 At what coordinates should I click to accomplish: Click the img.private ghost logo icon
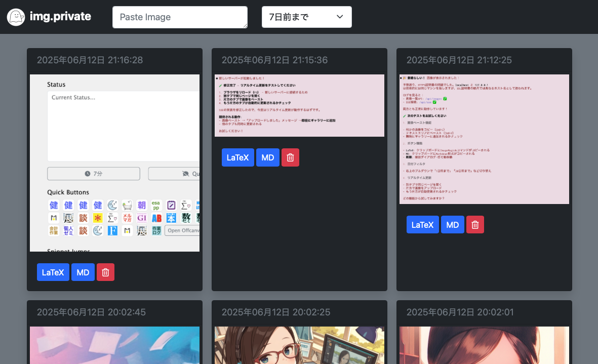(x=16, y=17)
